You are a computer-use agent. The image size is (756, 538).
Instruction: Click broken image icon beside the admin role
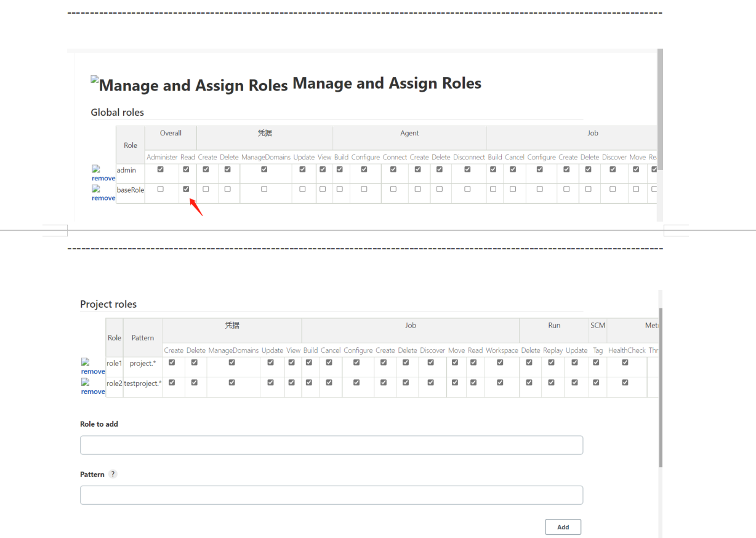[96, 169]
